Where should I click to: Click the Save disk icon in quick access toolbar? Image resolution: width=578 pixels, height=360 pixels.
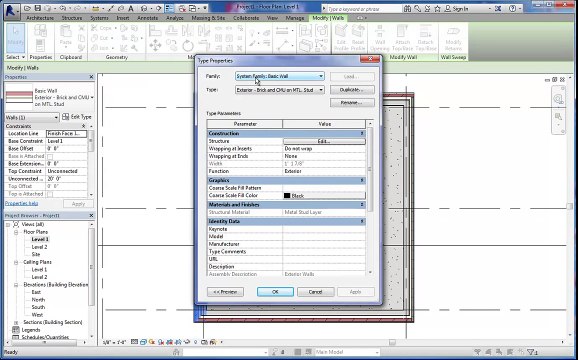(37, 8)
